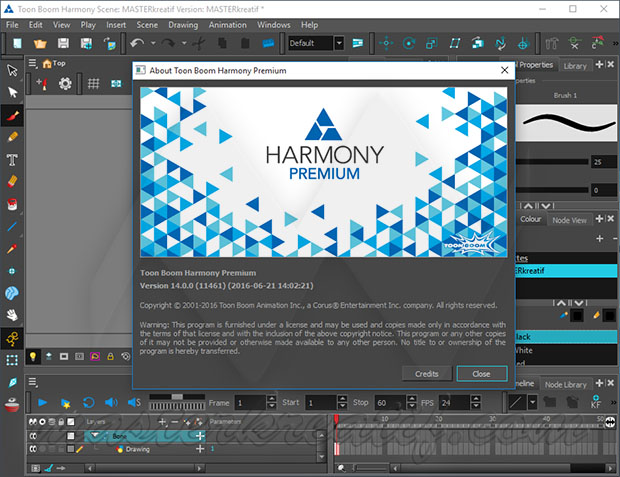This screenshot has width=620, height=477.
Task: Toggle the lock icon below Camera view
Action: pos(110,357)
